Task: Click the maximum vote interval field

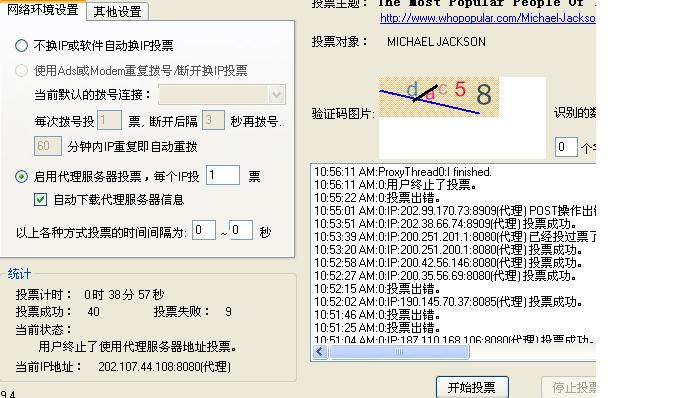Action: click(x=241, y=230)
